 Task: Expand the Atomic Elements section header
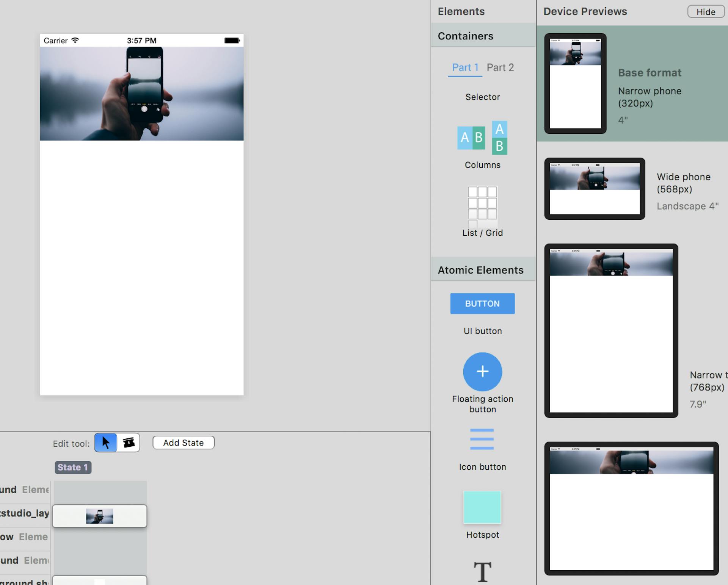480,270
